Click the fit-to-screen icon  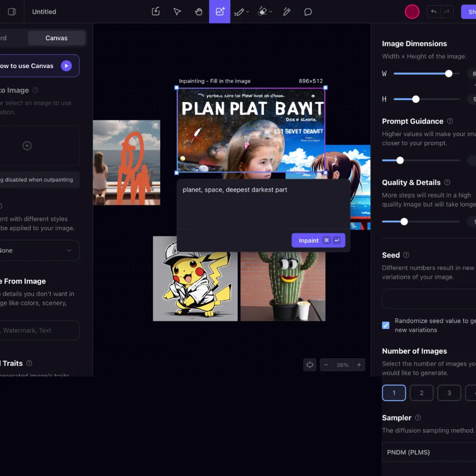coord(310,365)
